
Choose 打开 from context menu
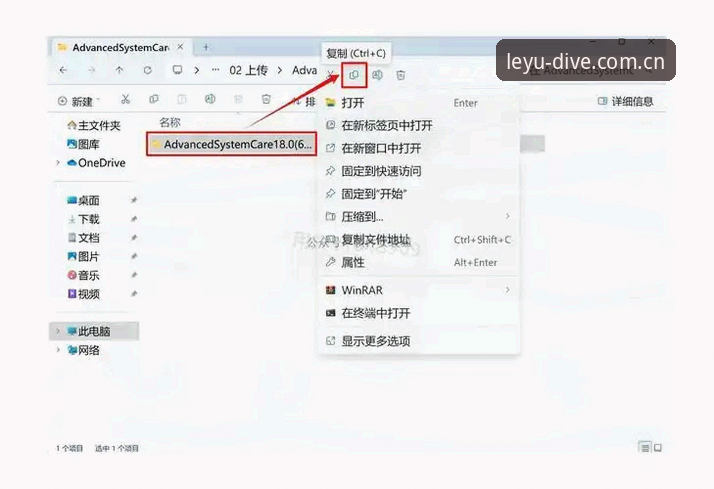coord(419,103)
